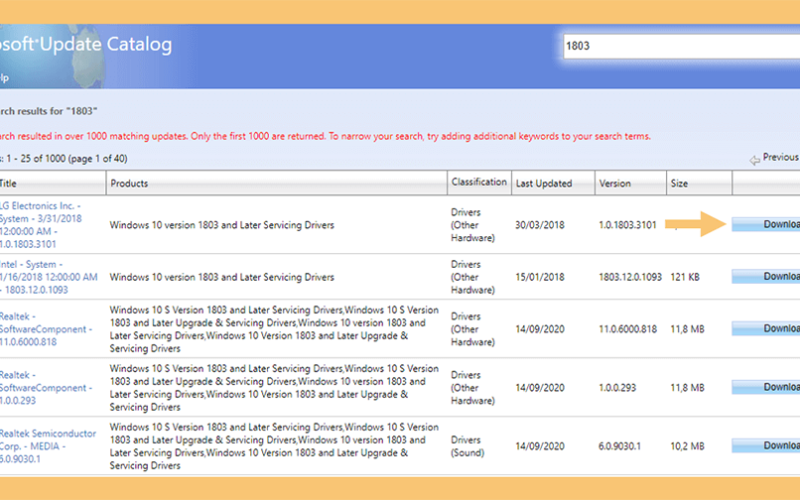Image resolution: width=800 pixels, height=500 pixels.
Task: Open the Realtek SoftwareComponent 1.0.0.293 link
Action: [x=46, y=388]
